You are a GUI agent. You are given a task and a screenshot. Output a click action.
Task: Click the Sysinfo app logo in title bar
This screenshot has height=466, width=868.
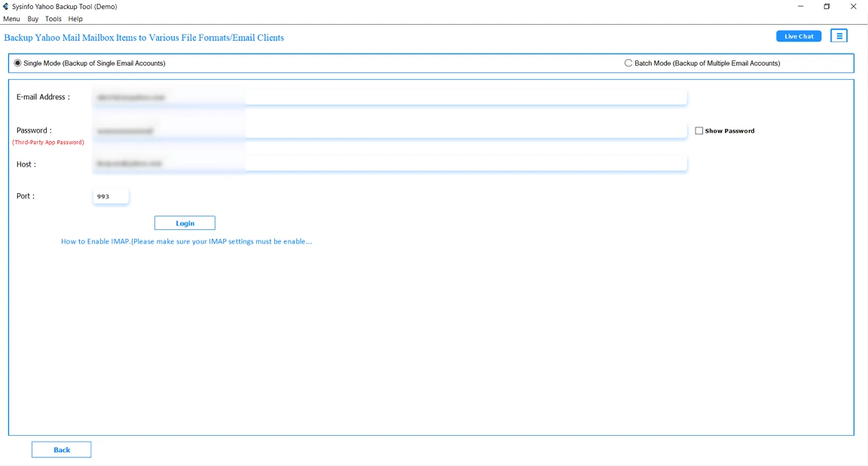[5, 7]
